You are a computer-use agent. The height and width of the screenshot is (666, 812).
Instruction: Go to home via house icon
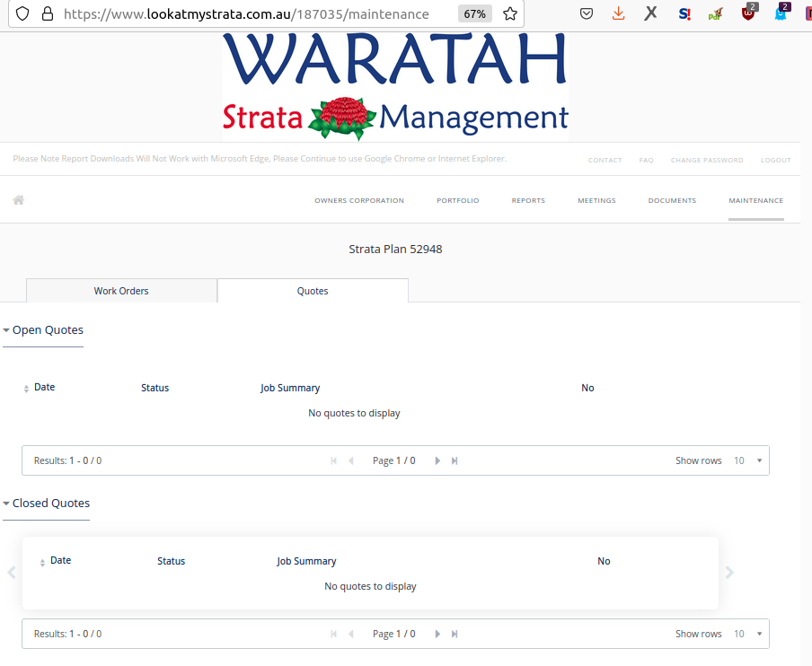(19, 200)
